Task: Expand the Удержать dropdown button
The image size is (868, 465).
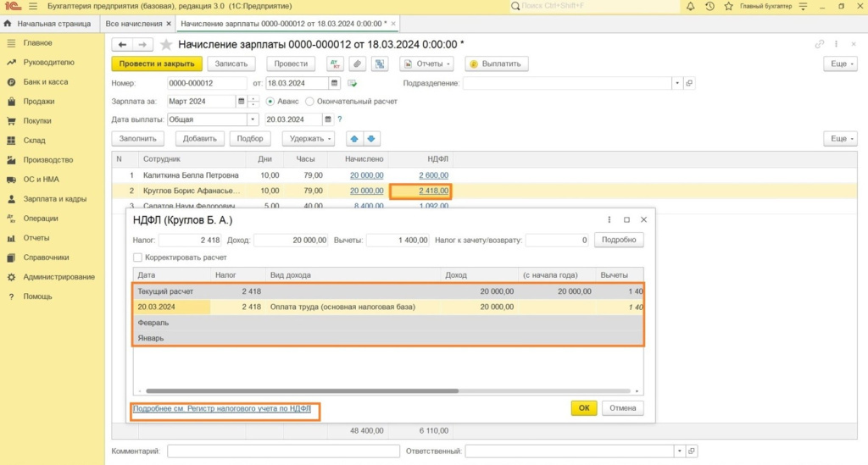Action: point(307,139)
